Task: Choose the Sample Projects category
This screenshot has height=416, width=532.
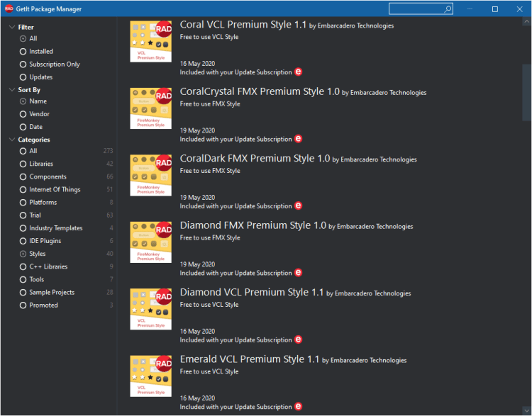Action: tap(47, 293)
